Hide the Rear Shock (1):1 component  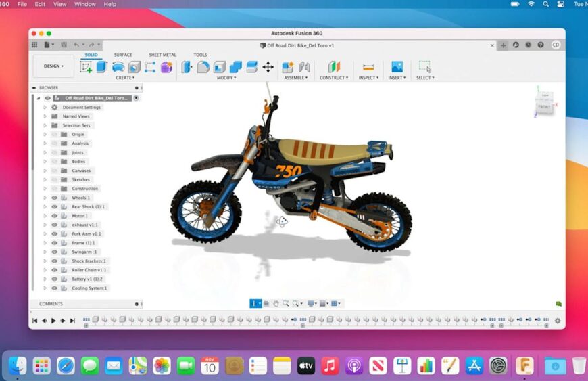54,206
